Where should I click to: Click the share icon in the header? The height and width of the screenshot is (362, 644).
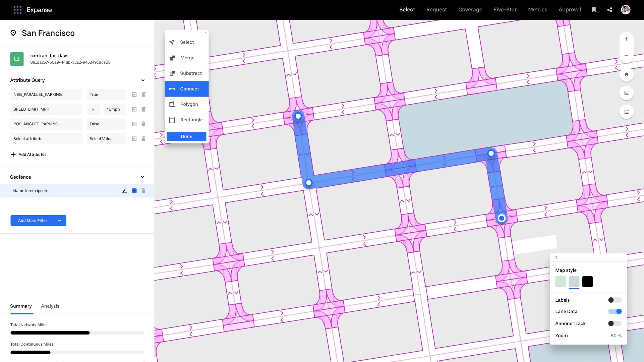coord(609,10)
